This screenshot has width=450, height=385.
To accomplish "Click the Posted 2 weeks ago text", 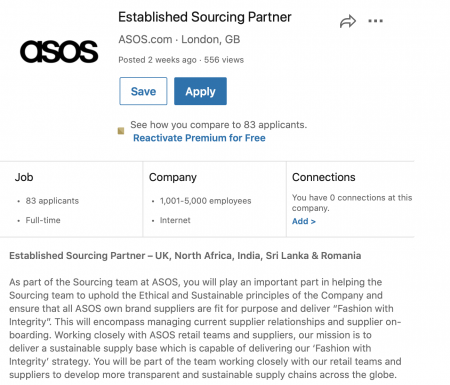I will tap(157, 60).
